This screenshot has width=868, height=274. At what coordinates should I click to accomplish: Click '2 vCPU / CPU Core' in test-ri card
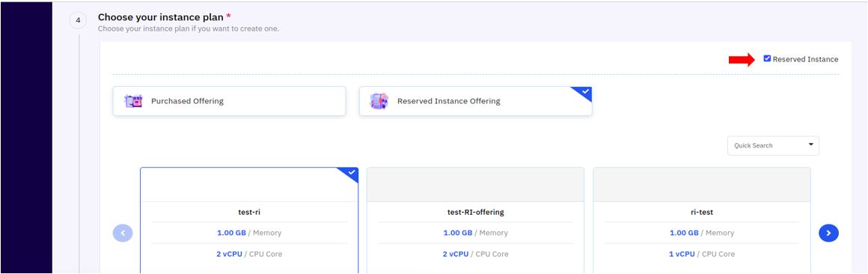coord(249,254)
